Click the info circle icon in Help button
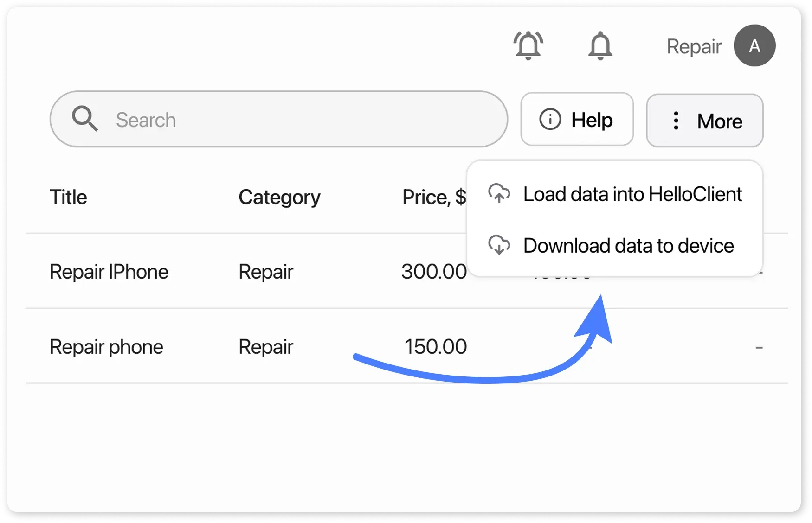Image resolution: width=812 pixels, height=523 pixels. tap(549, 119)
